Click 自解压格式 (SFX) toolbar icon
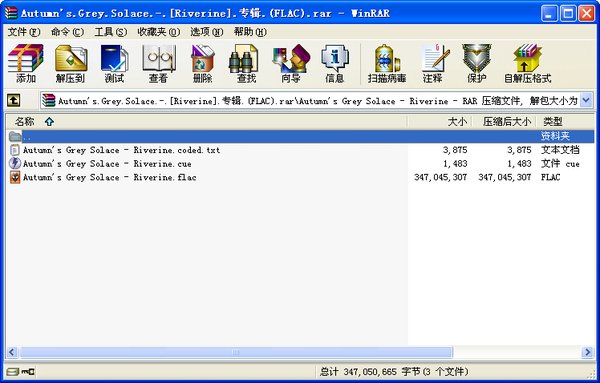Viewport: 600px width, 383px height. pos(528,63)
